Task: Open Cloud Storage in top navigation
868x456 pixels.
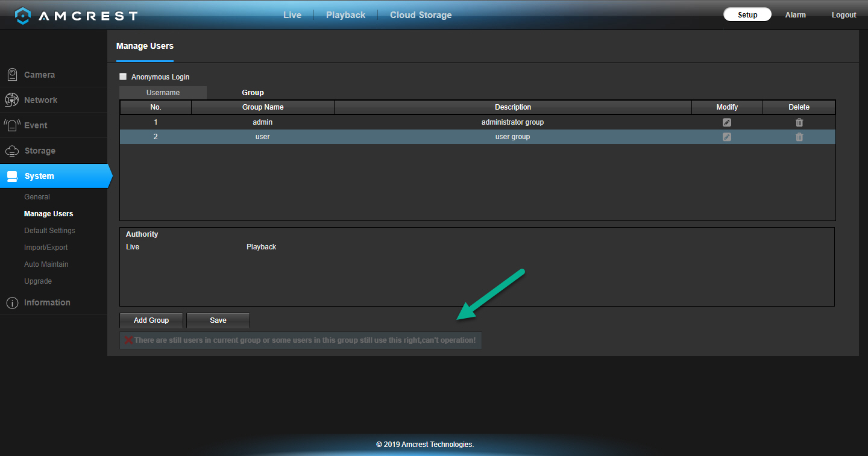Action: [421, 15]
